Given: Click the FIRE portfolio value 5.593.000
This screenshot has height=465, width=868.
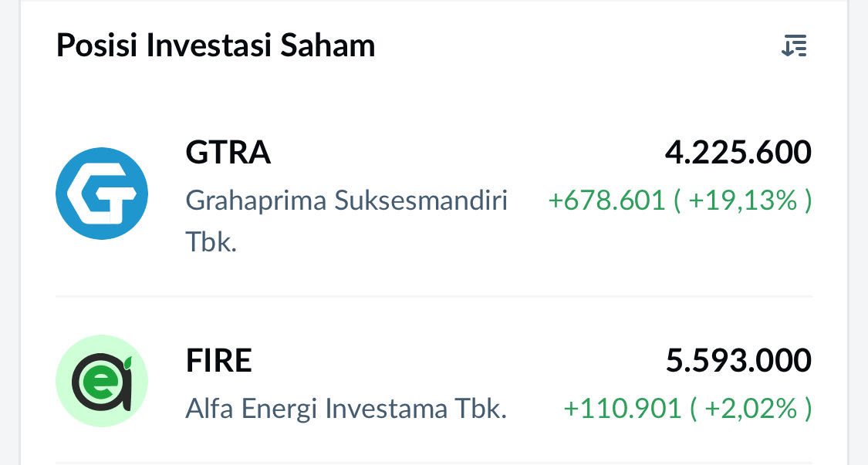Looking at the screenshot, I should tap(738, 359).
